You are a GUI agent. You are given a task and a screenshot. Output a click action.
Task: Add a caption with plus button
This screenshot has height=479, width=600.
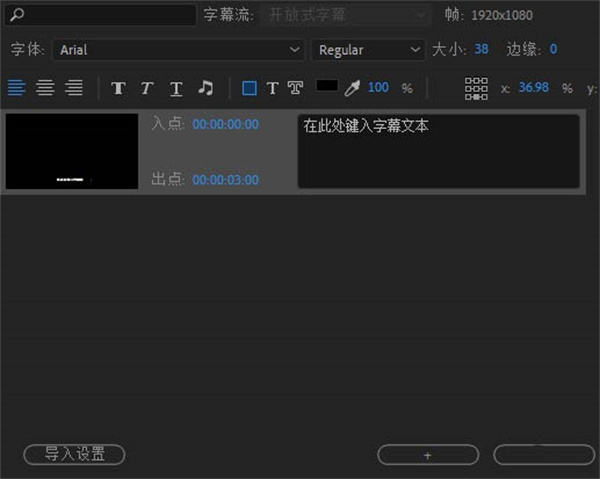click(428, 454)
